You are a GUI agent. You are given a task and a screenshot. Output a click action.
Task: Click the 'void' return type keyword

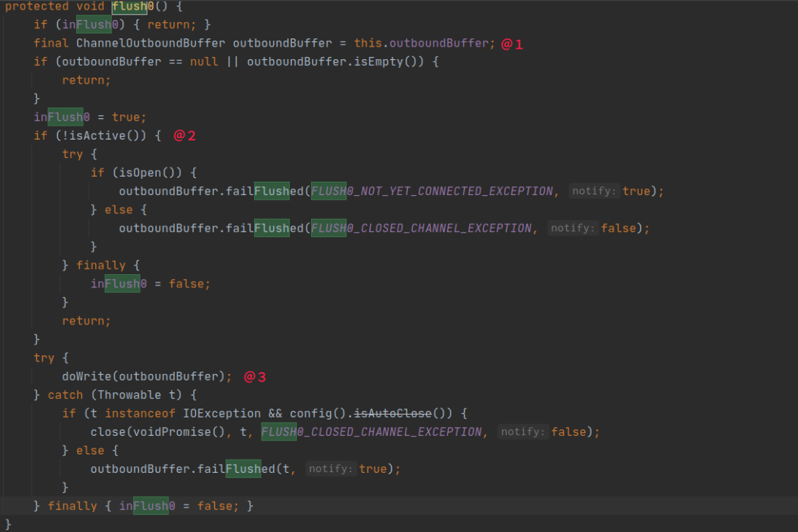tap(90, 6)
